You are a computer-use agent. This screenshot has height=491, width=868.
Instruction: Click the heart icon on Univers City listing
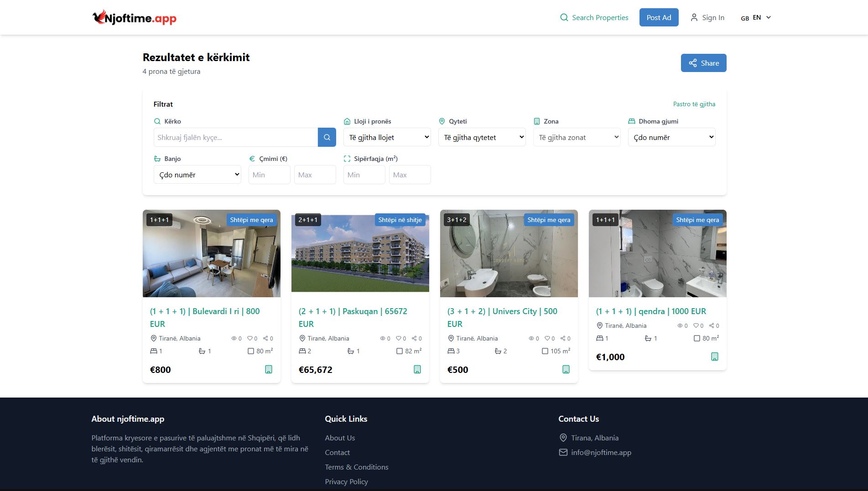click(547, 338)
